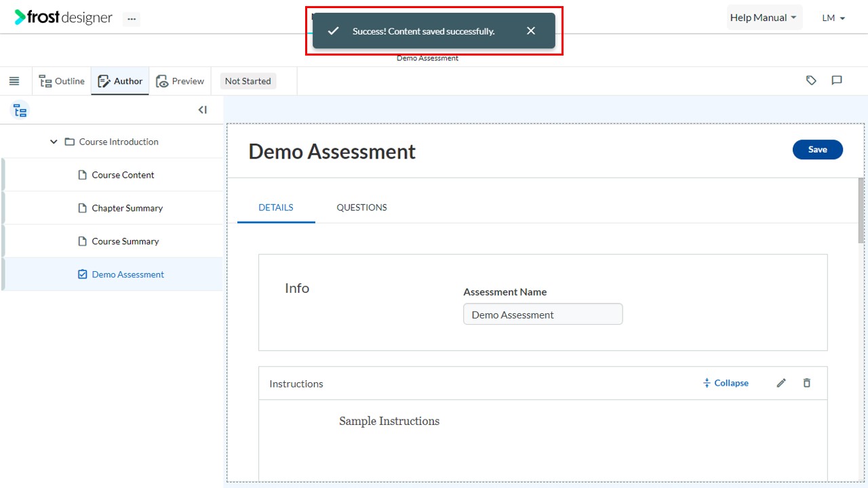This screenshot has height=488, width=868.
Task: Collapse the sidebar panel with arrow icon
Action: [x=202, y=110]
